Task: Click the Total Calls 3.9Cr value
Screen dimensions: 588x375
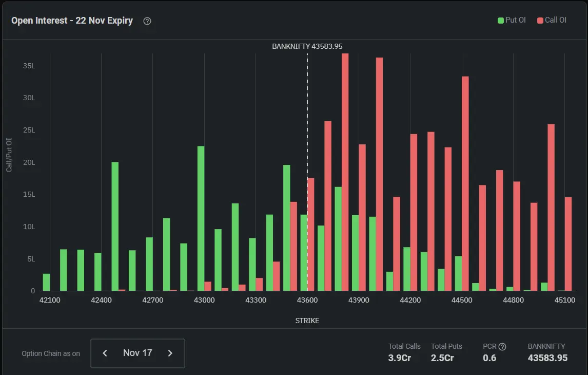Action: (399, 358)
